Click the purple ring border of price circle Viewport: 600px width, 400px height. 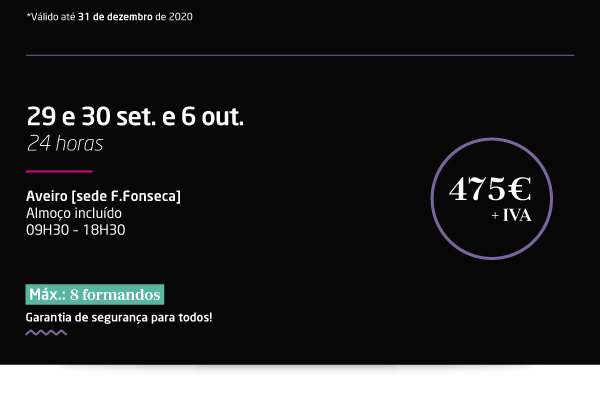point(492,139)
